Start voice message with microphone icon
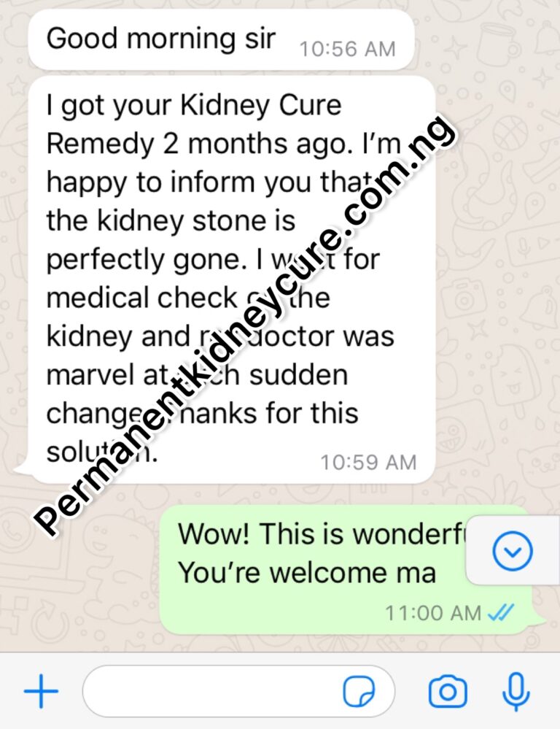 (x=516, y=691)
